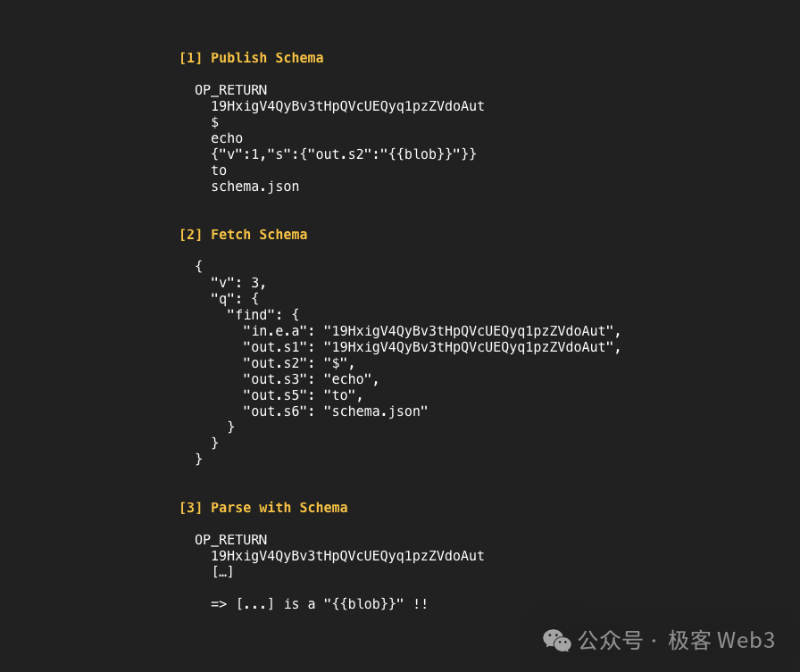Click the WeChat logo icon in watermark
Screen dimensions: 800x672
556,641
